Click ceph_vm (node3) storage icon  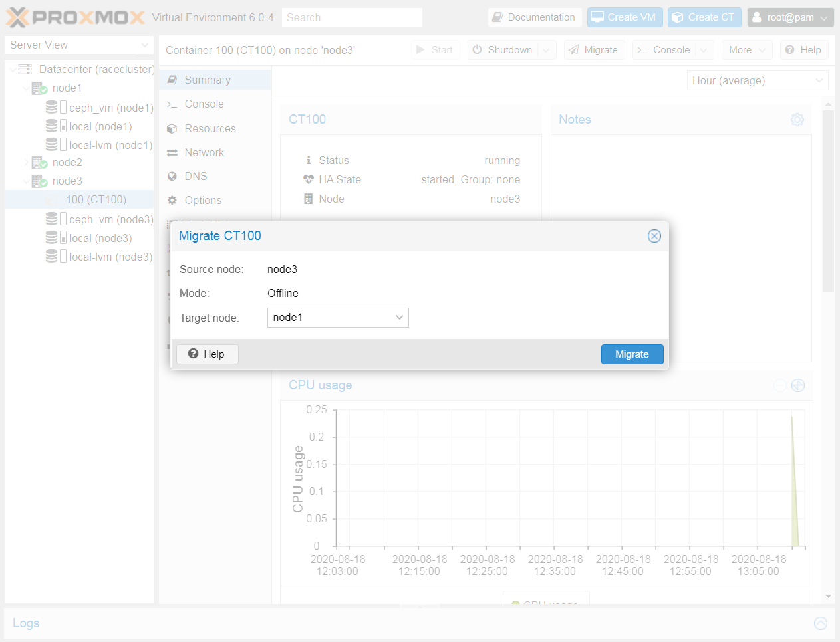55,219
